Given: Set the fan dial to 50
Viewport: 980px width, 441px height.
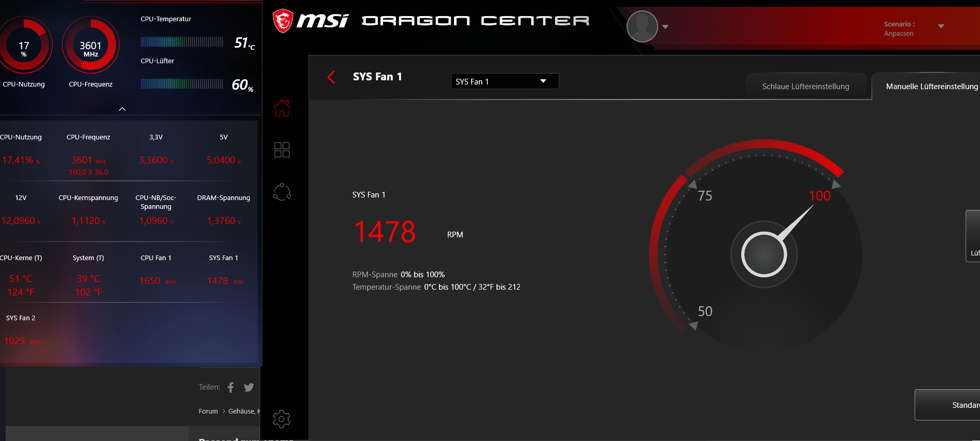Looking at the screenshot, I should 705,311.
